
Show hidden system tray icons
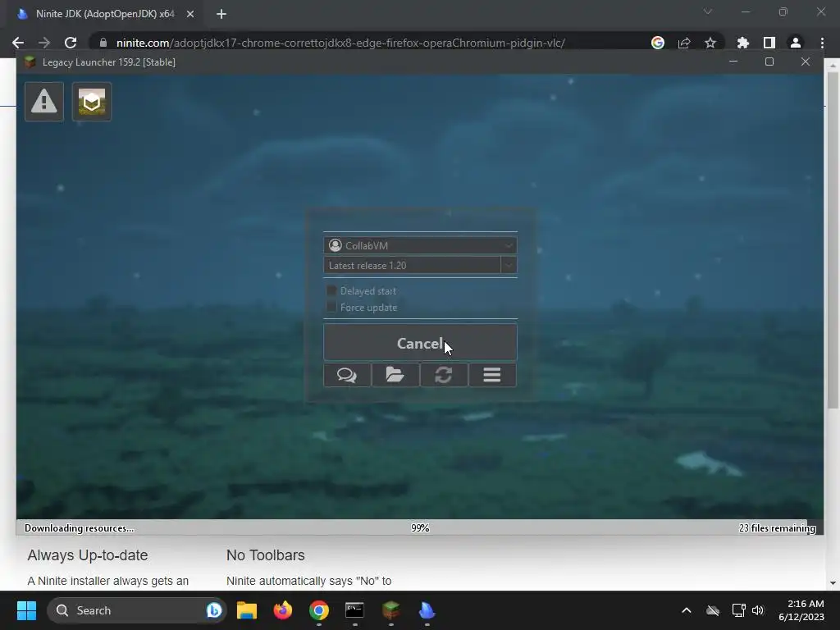(687, 610)
